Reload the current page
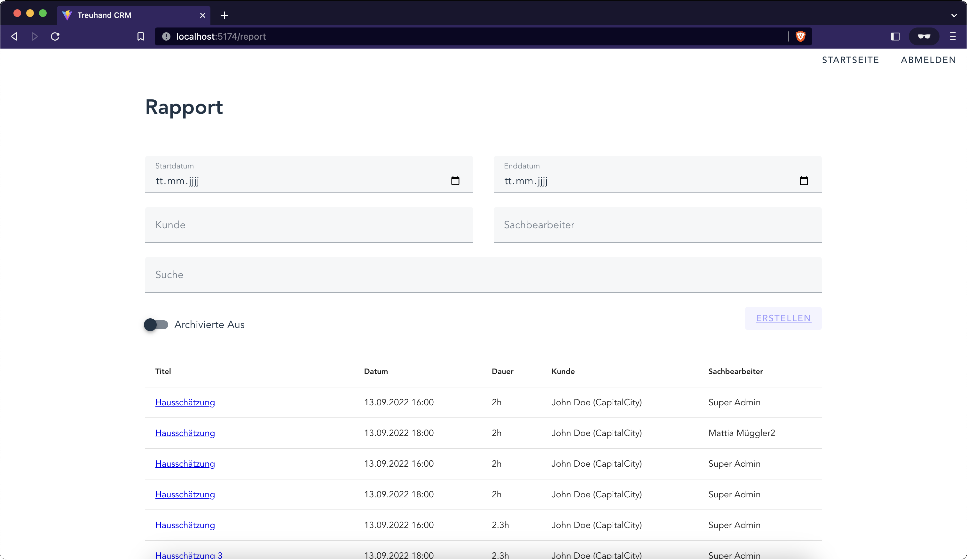The height and width of the screenshot is (560, 967). point(55,36)
